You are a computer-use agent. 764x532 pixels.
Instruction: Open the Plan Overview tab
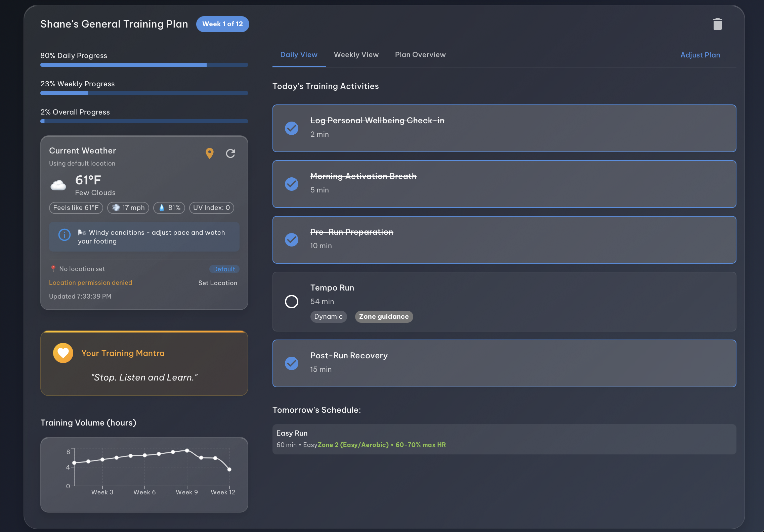pos(420,55)
